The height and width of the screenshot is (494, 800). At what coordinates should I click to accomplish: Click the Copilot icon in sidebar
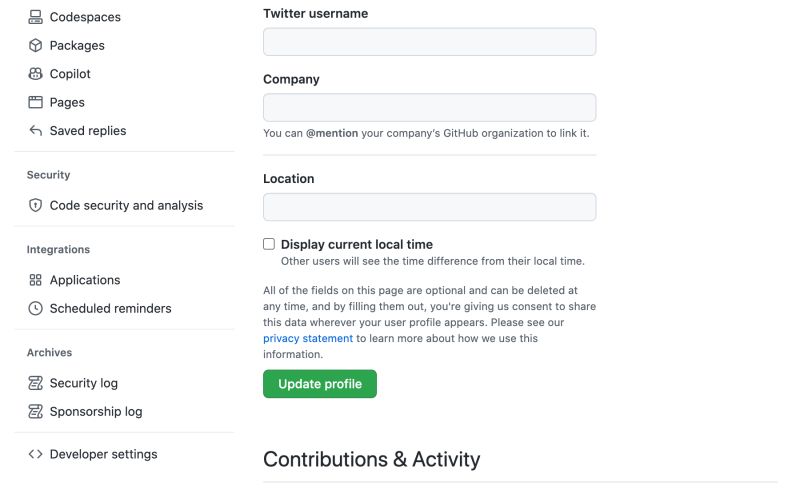point(35,74)
